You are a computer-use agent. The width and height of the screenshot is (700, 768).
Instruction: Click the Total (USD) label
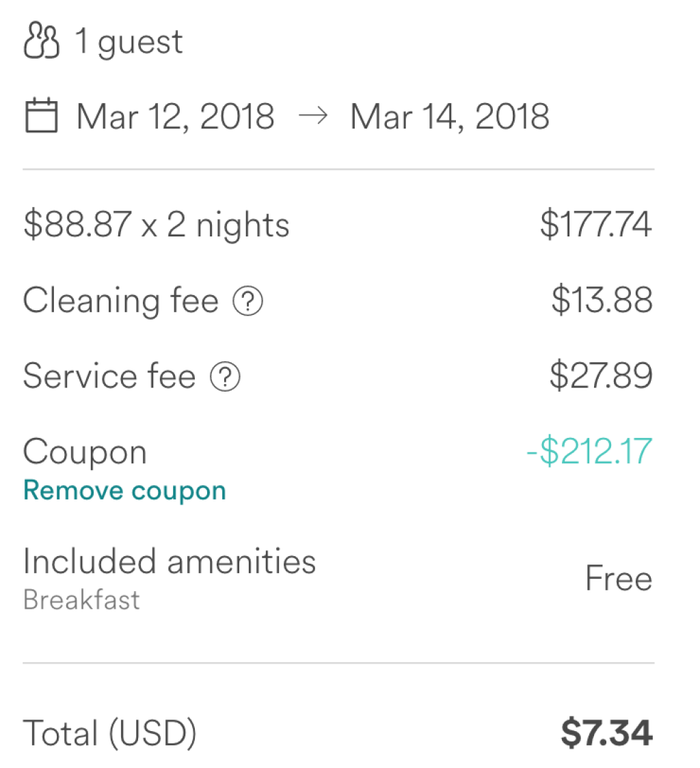[x=109, y=734]
